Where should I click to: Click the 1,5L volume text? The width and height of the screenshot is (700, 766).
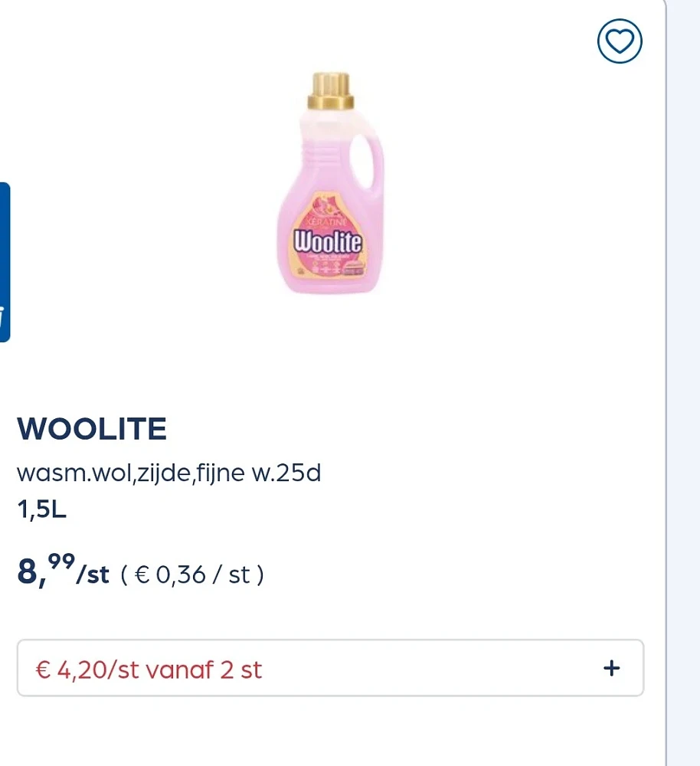[x=41, y=509]
